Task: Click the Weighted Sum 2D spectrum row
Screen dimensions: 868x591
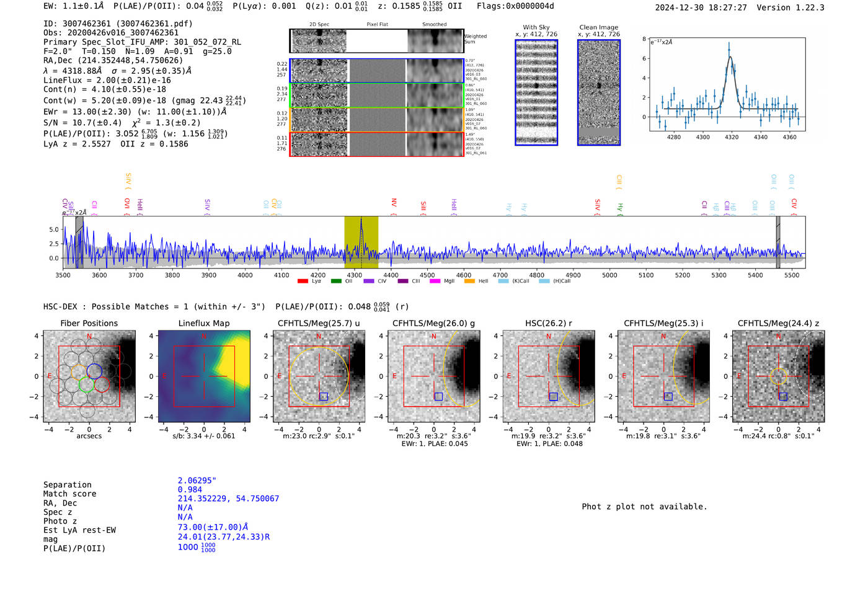Action: pyautogui.click(x=376, y=41)
